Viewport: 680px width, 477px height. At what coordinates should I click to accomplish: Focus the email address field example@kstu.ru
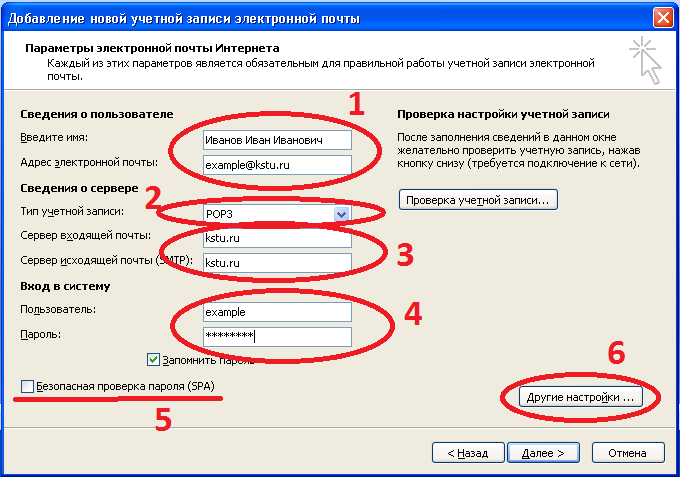pyautogui.click(x=275, y=163)
